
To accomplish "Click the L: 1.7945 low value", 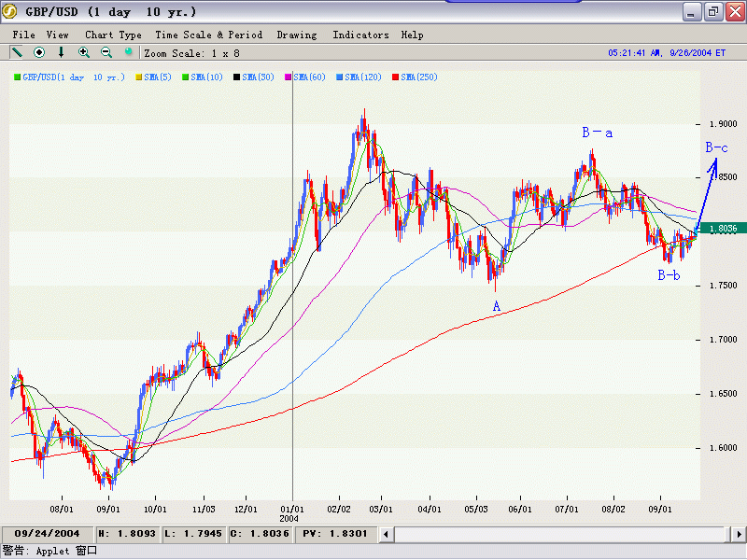I will tap(193, 534).
